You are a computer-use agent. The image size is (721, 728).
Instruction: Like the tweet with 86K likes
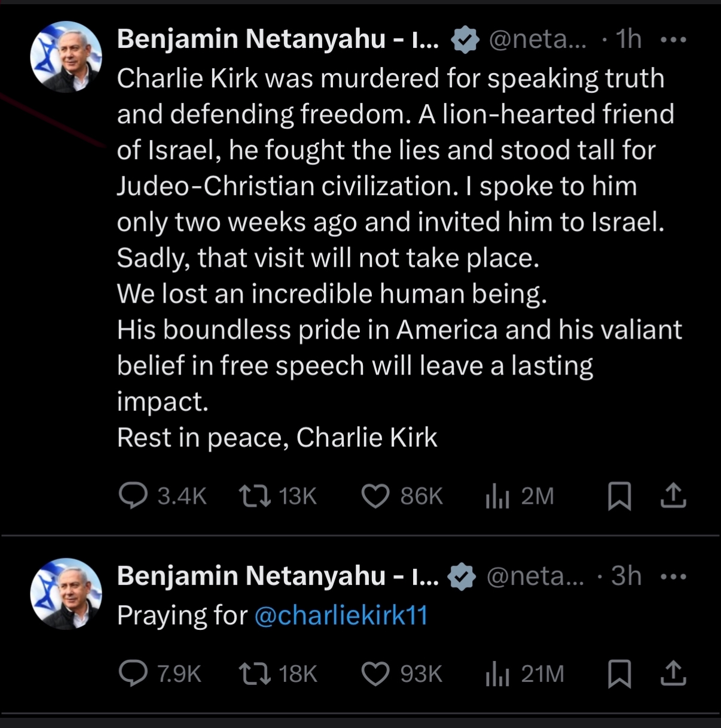(375, 496)
